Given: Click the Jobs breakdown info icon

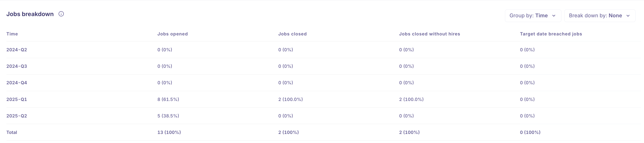Looking at the screenshot, I should 61,14.
